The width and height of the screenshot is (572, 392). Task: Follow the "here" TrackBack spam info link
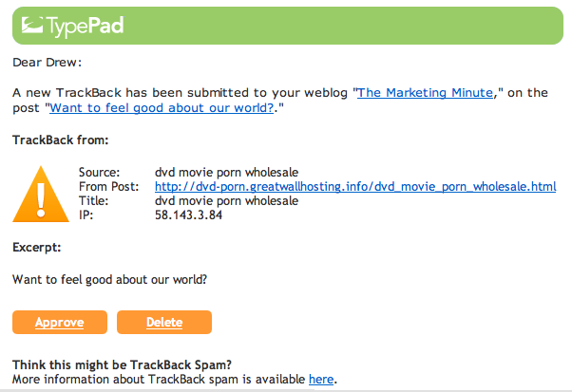point(320,379)
